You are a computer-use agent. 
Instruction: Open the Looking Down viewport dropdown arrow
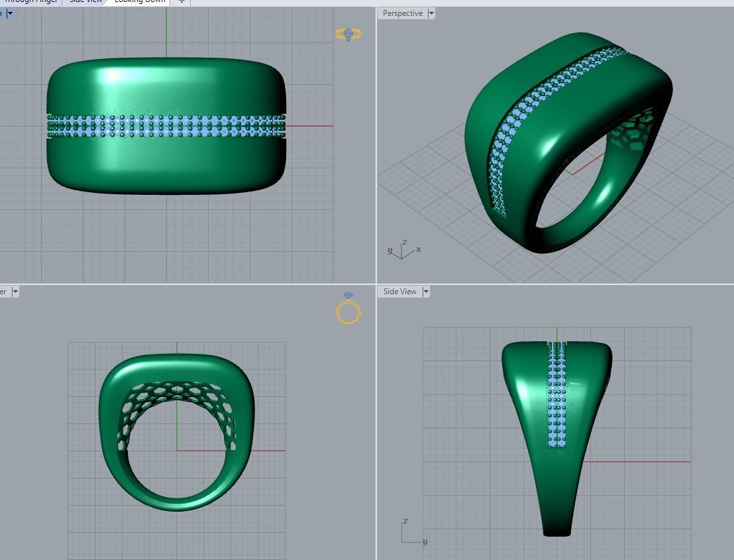pos(10,13)
